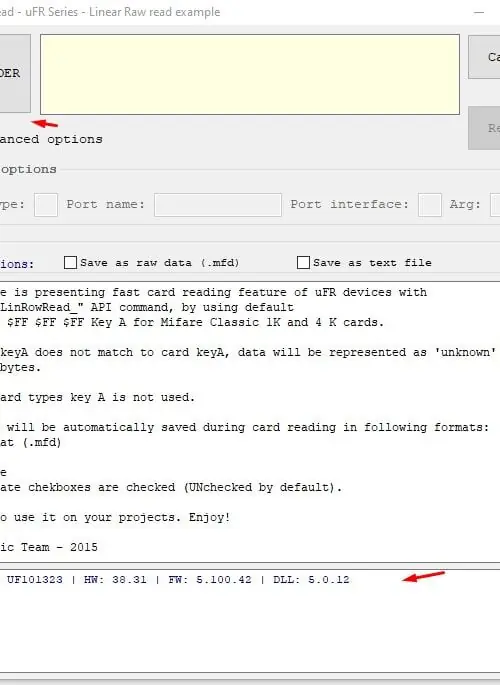Select the Arg input field
Image resolution: width=500 pixels, height=685 pixels.
pyautogui.click(x=495, y=205)
